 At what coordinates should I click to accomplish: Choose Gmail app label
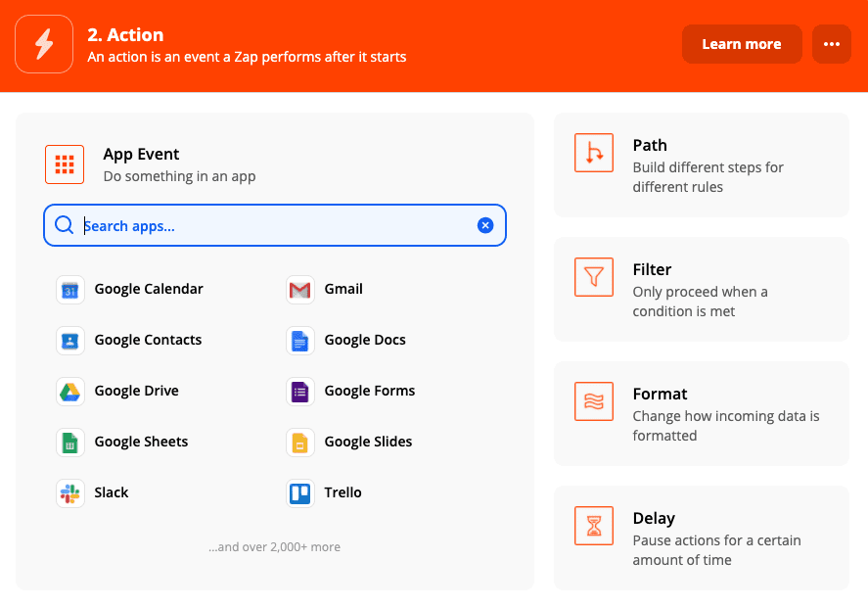point(343,289)
